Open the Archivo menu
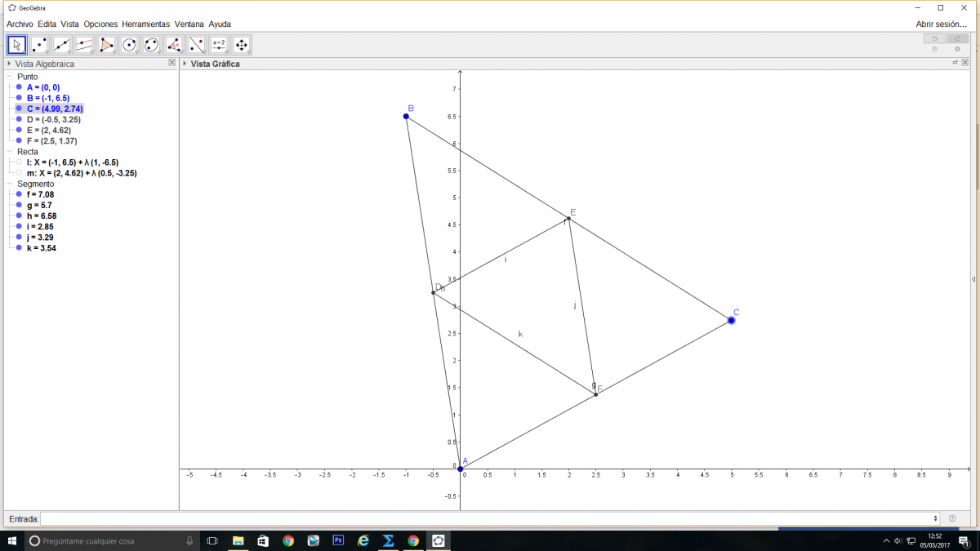The width and height of the screenshot is (980, 551). pyautogui.click(x=20, y=24)
